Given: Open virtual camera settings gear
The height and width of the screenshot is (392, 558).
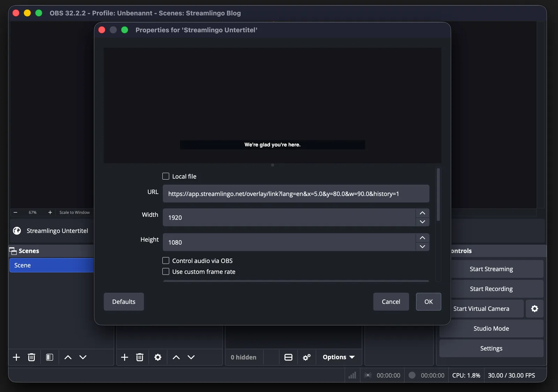Looking at the screenshot, I should point(535,309).
